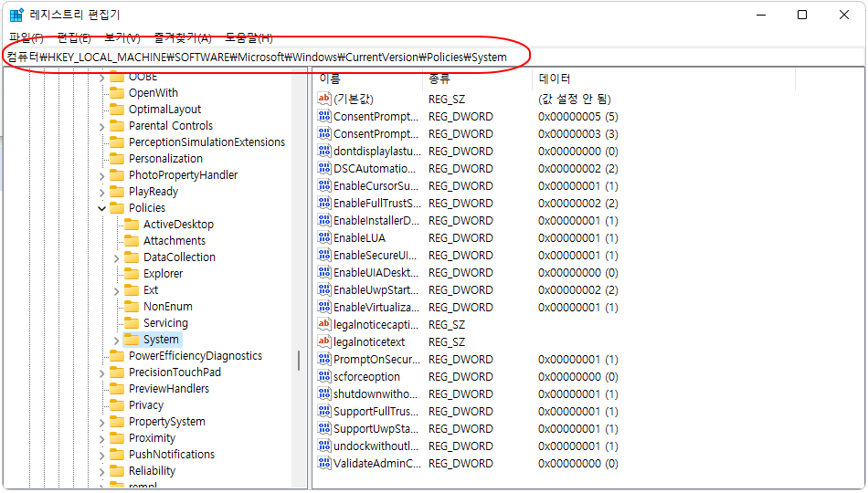The width and height of the screenshot is (868, 493).
Task: Click the DSCAutomation DWORD value icon
Action: click(324, 168)
